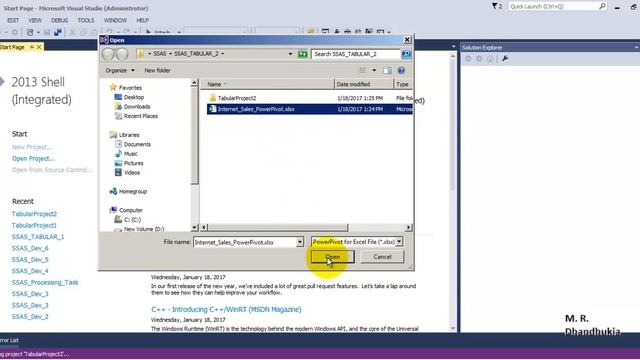Open the Organize dropdown

point(120,70)
